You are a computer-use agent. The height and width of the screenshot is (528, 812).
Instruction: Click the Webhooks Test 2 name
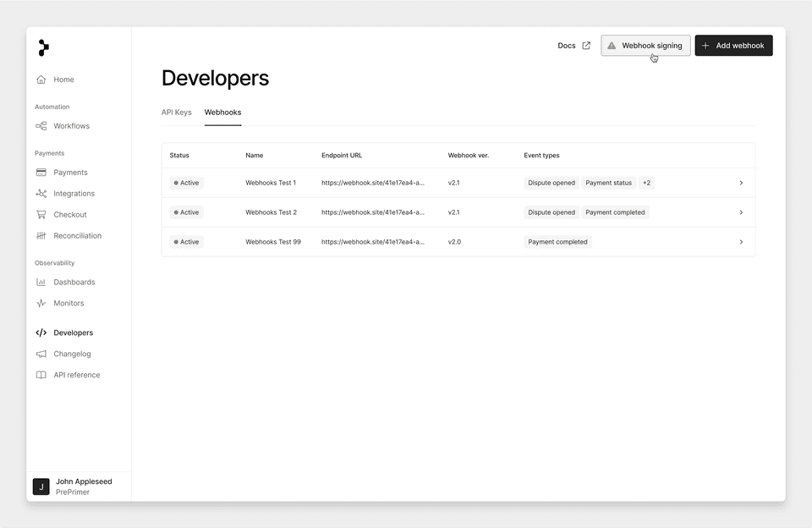click(272, 212)
